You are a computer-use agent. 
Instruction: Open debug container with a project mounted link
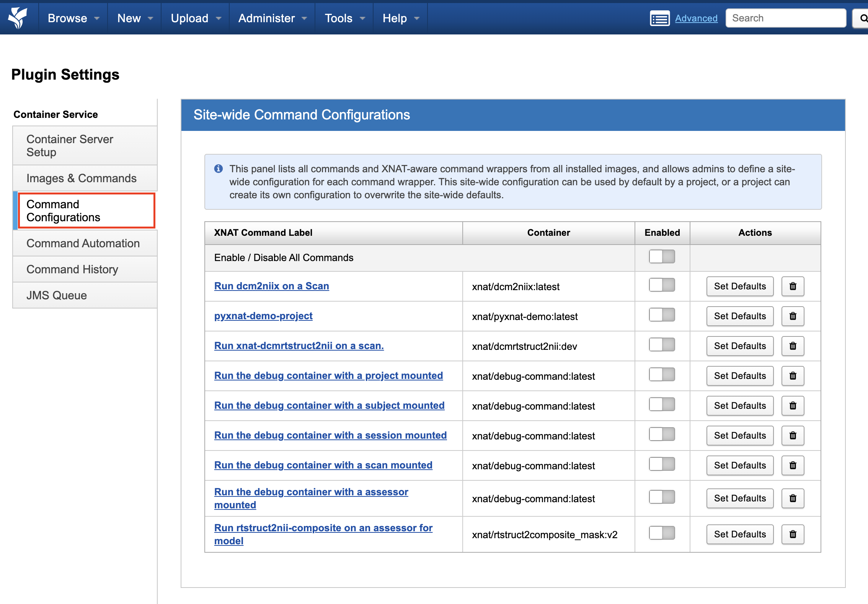tap(328, 375)
